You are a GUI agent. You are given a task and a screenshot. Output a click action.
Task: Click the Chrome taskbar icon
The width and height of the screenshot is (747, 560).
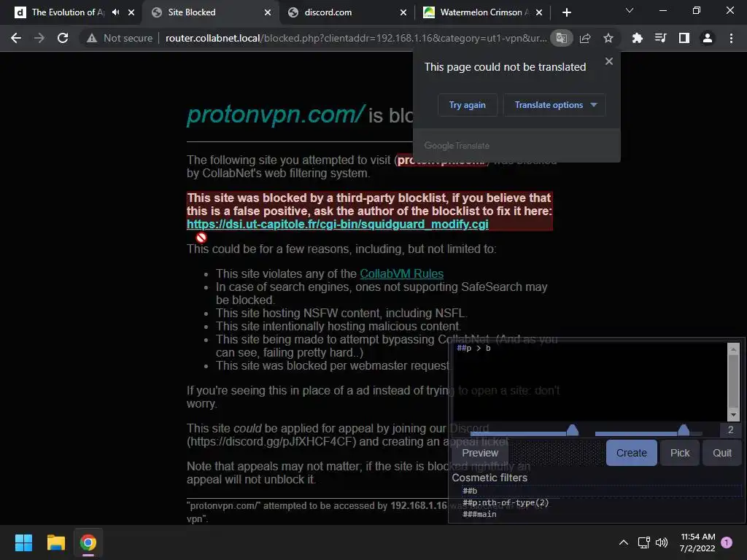[x=88, y=542]
